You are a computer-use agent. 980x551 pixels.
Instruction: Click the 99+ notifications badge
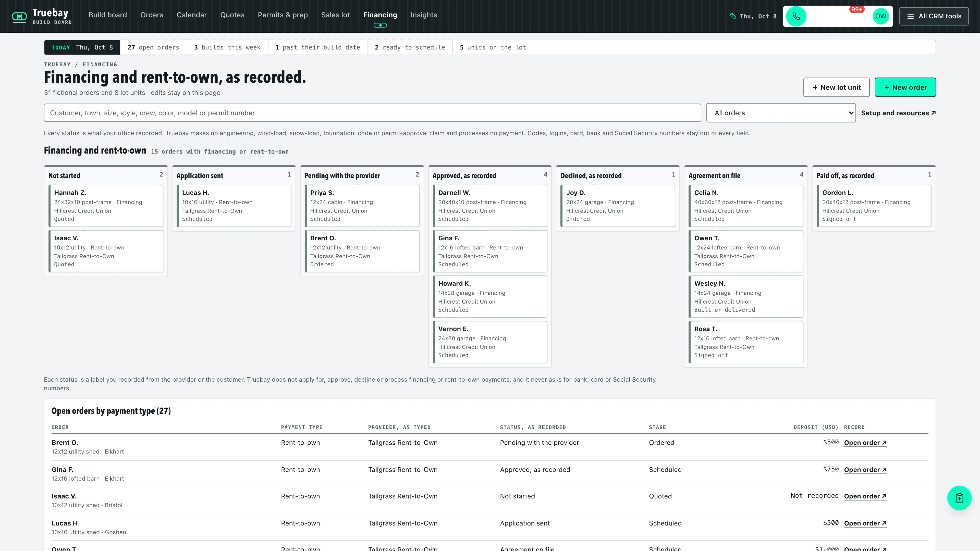pyautogui.click(x=856, y=9)
